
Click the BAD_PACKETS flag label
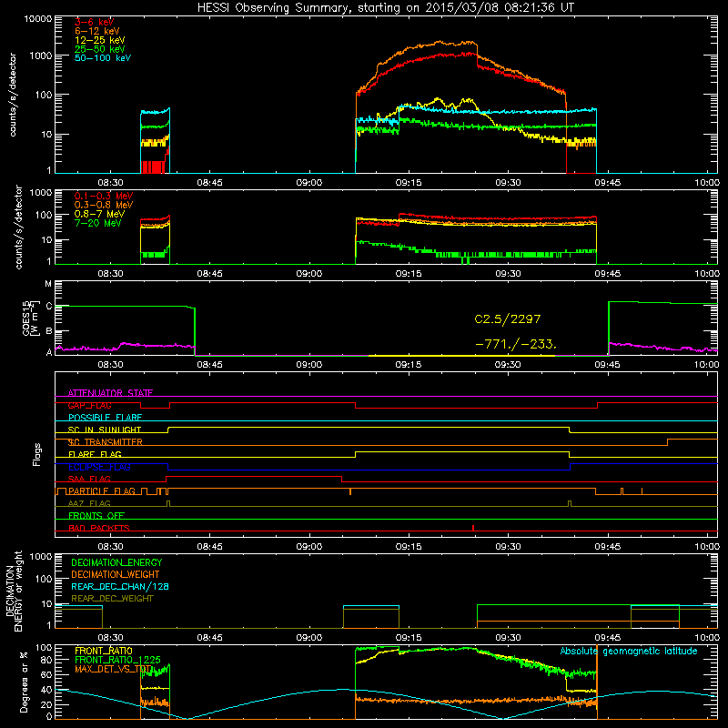[99, 528]
